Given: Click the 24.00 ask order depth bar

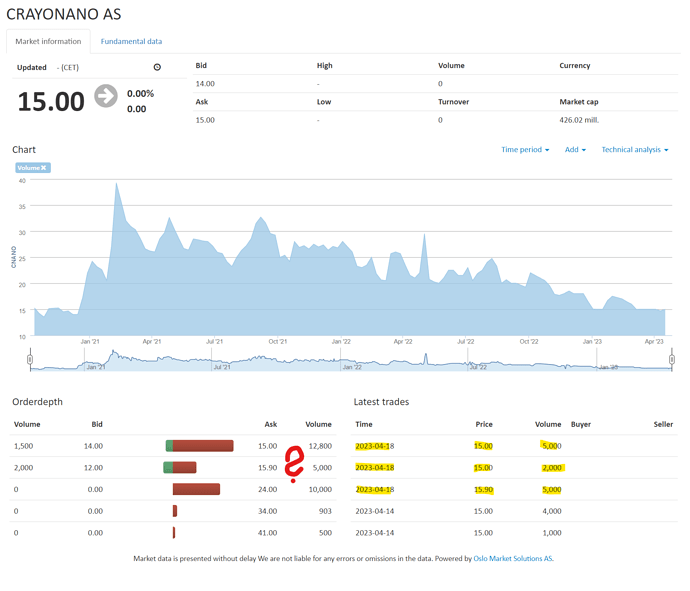Looking at the screenshot, I should click(x=196, y=489).
